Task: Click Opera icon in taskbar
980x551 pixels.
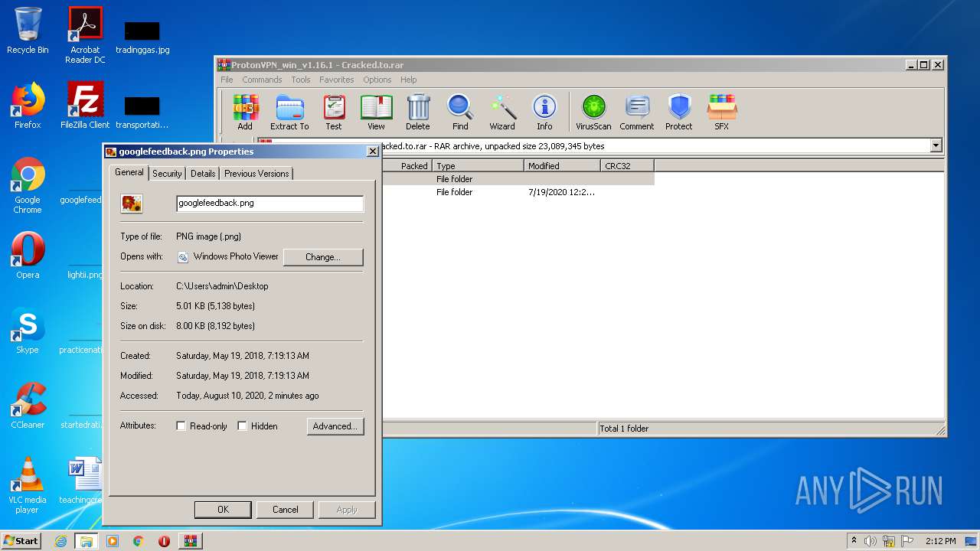Action: pyautogui.click(x=164, y=541)
